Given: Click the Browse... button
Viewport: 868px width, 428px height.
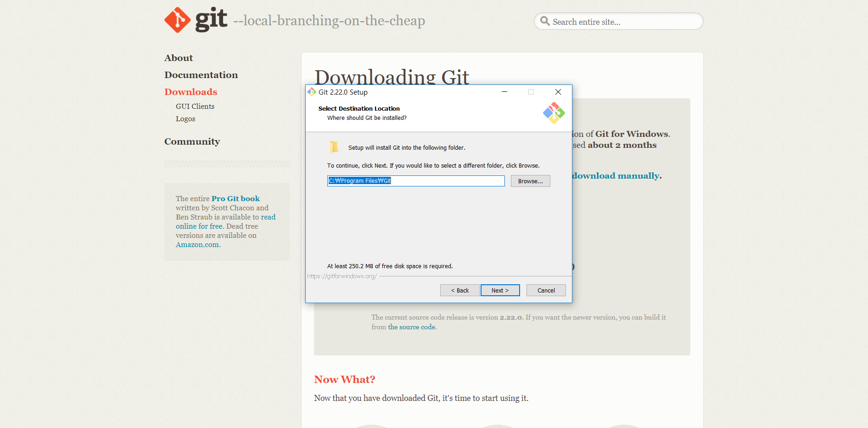Looking at the screenshot, I should click(530, 181).
